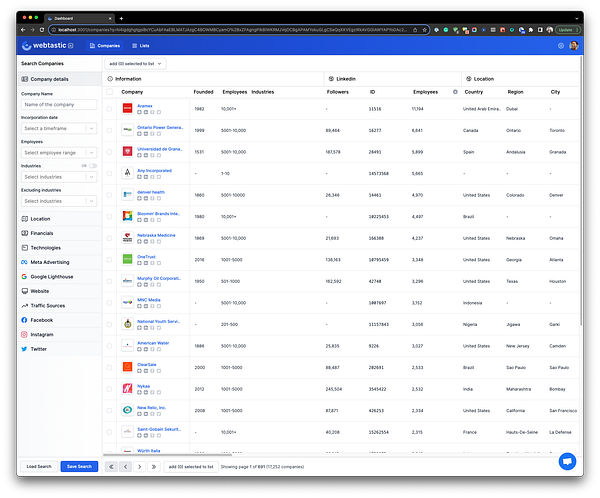
Task: Open the Industries select dropdown
Action: (59, 177)
